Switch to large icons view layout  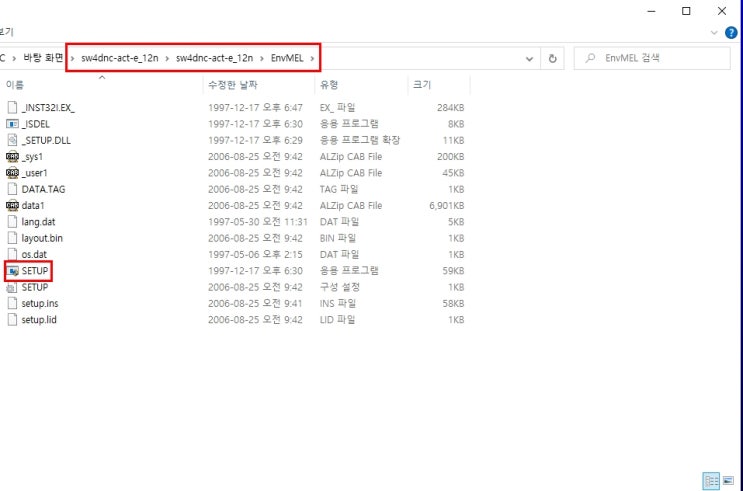(728, 481)
